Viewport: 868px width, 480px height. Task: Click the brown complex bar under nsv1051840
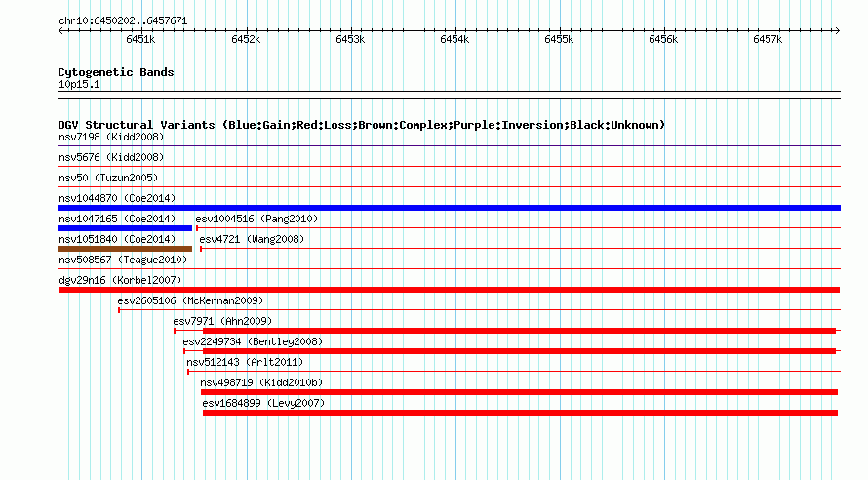[125, 249]
